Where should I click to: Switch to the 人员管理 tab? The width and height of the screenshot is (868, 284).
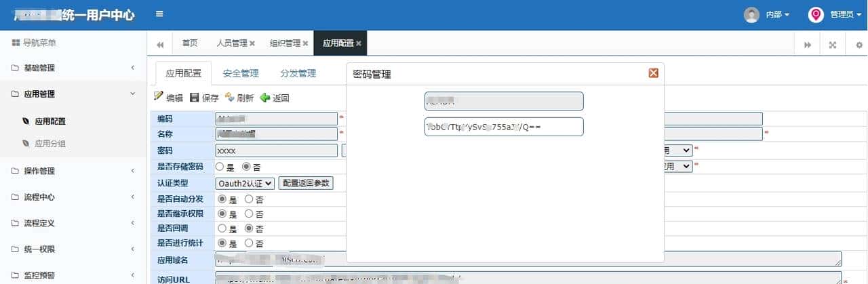pyautogui.click(x=231, y=43)
